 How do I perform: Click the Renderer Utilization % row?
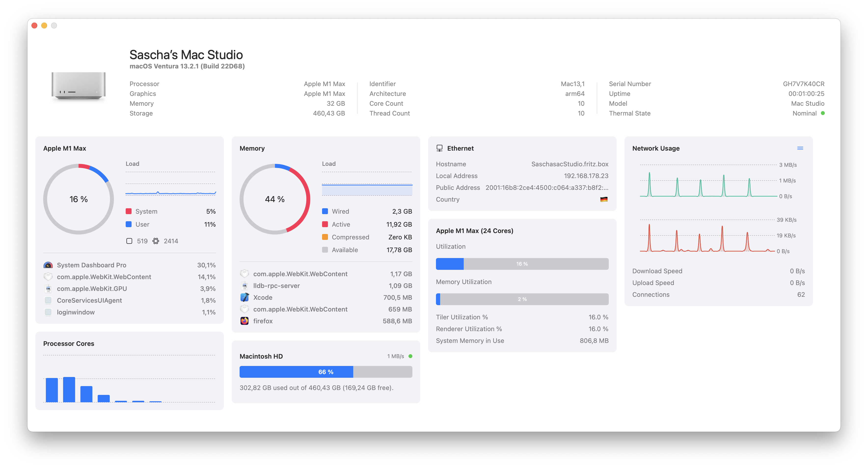coord(522,329)
